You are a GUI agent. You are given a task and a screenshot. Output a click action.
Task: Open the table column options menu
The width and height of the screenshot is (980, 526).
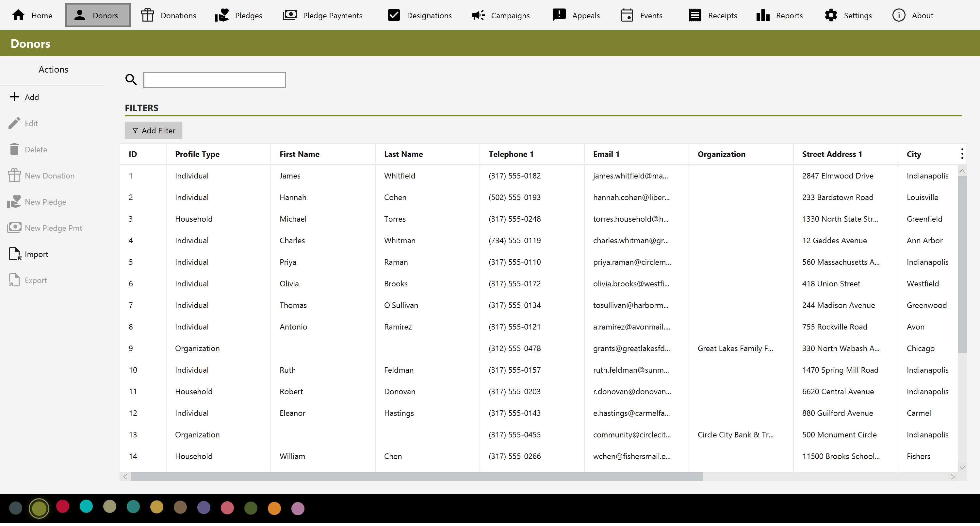(962, 154)
